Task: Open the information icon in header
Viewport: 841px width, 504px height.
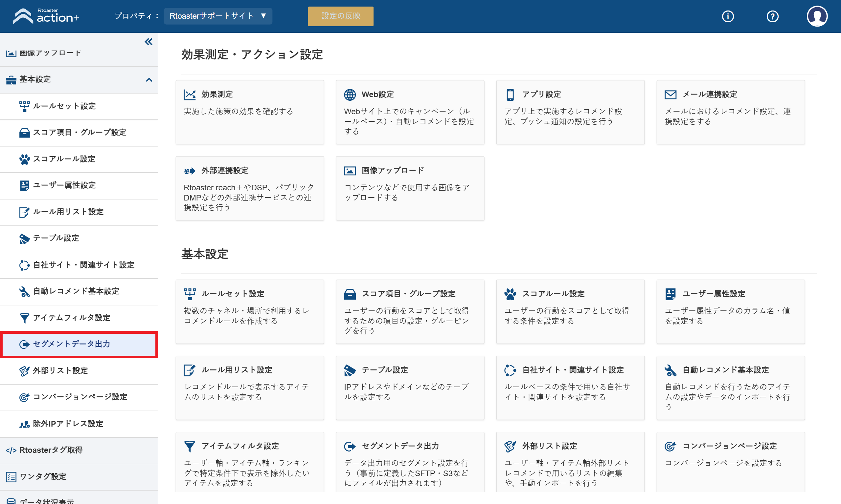Action: coord(727,16)
